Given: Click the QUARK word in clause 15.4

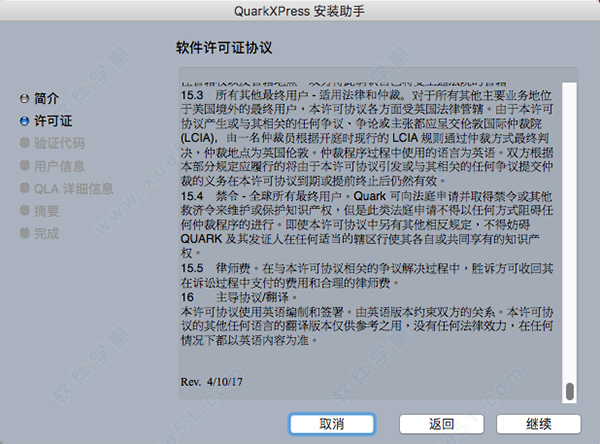Looking at the screenshot, I should click(201, 239).
